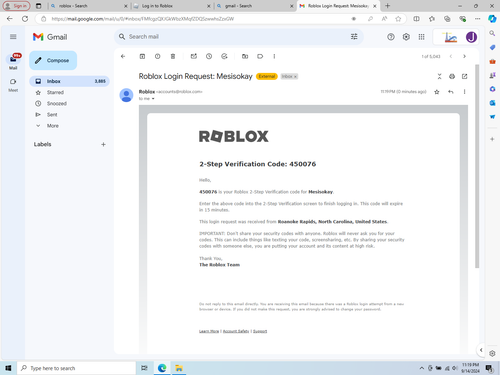Collapse all messages icon
This screenshot has height=375, width=500.
(439, 76)
